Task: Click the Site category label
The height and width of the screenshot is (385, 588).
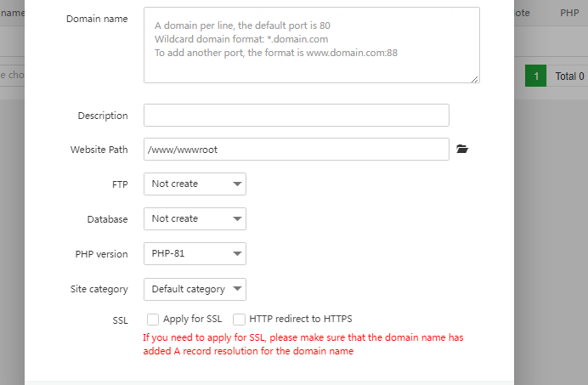Action: pyautogui.click(x=99, y=289)
